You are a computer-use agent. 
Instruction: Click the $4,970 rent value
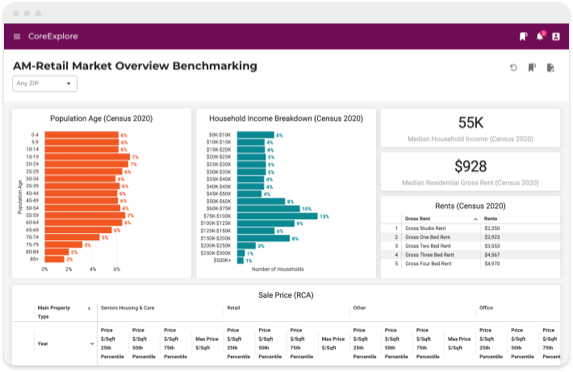point(492,263)
